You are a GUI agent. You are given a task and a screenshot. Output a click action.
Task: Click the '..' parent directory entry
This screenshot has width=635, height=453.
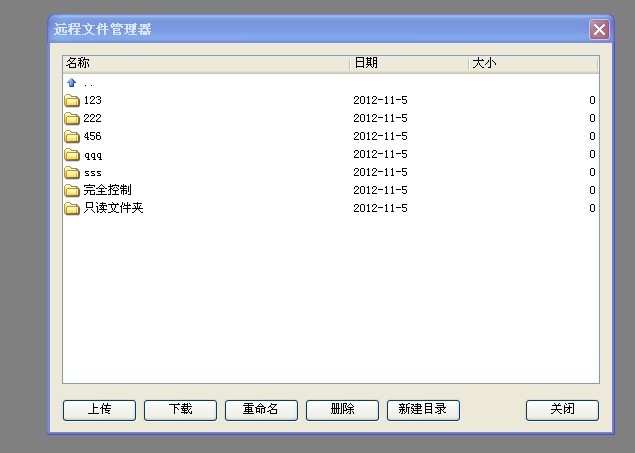88,84
